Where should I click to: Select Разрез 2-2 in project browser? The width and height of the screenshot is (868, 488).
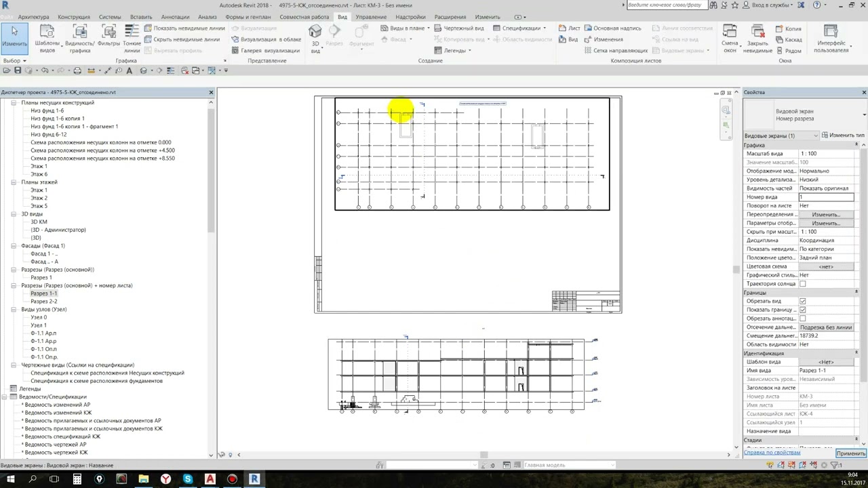click(x=44, y=302)
